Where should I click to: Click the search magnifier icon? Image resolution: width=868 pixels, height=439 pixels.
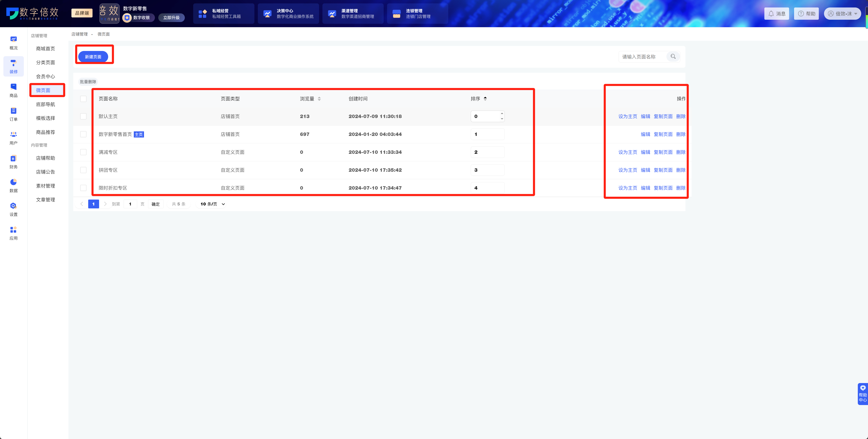pos(673,57)
